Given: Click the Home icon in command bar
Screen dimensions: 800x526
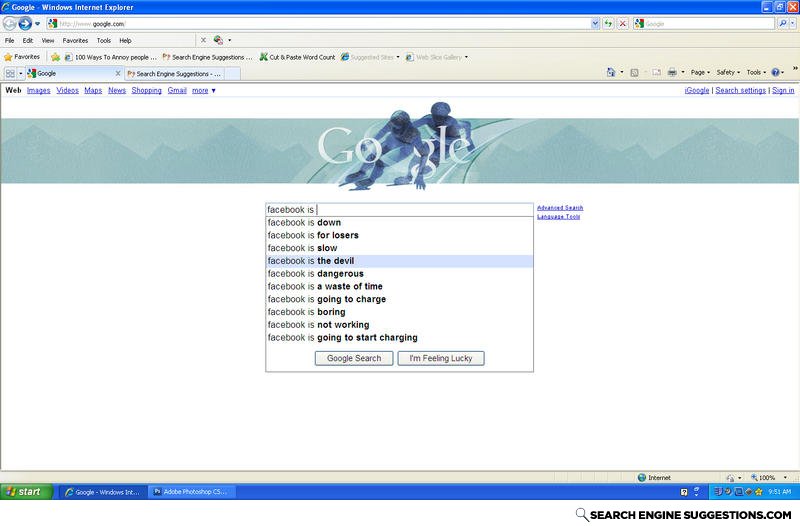Looking at the screenshot, I should [611, 72].
